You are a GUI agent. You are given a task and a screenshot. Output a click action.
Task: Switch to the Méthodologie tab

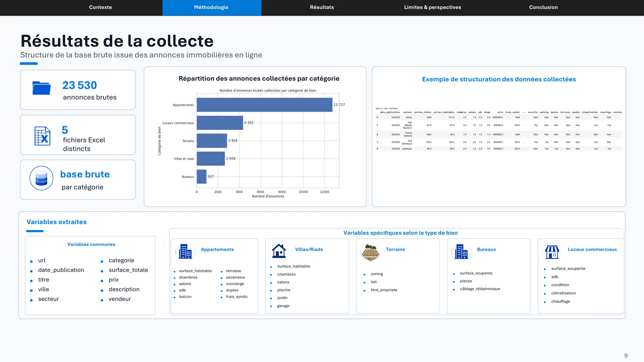(211, 8)
